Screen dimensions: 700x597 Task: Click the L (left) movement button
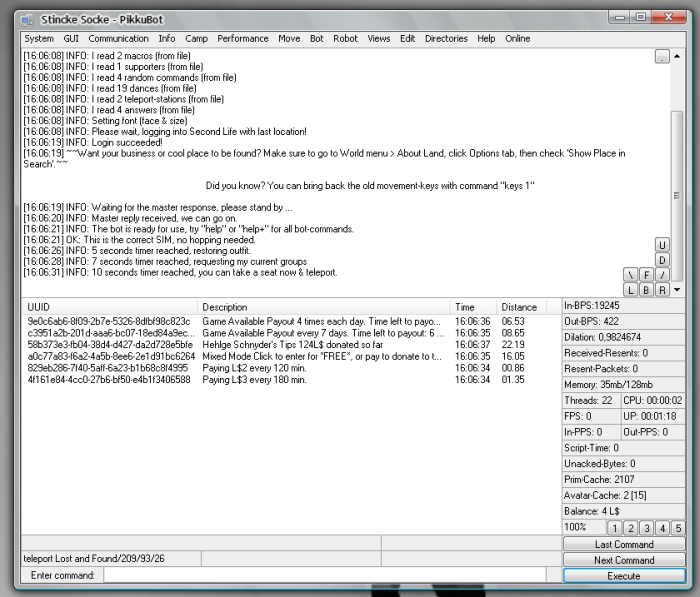tap(631, 290)
